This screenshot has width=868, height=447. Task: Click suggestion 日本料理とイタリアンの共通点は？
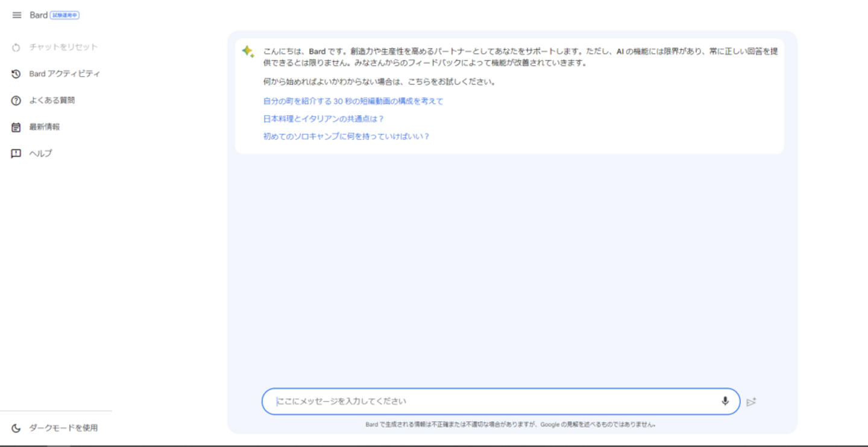(324, 119)
